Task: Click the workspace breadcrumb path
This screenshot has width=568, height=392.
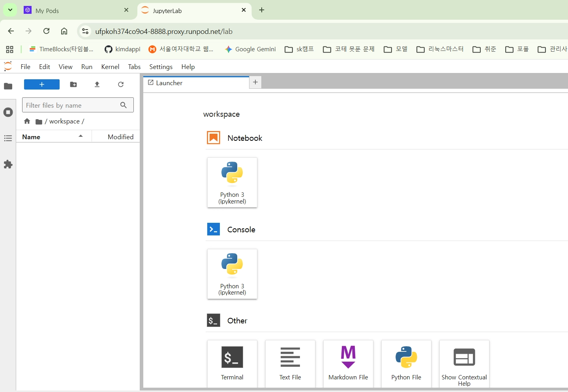Action: click(64, 121)
